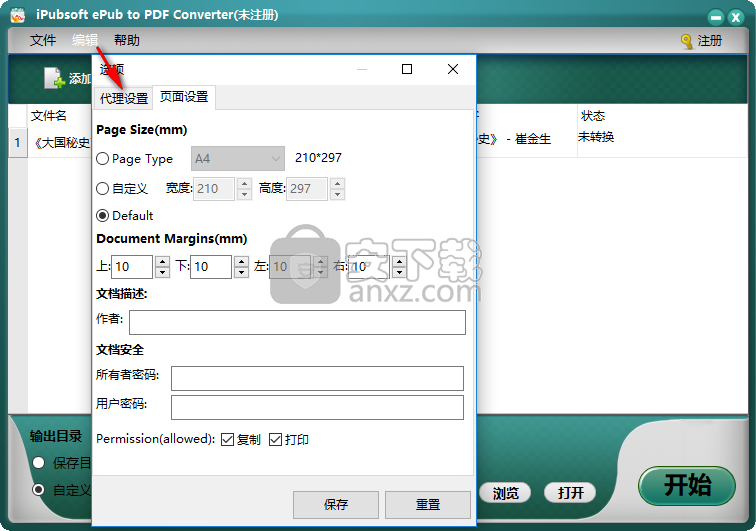Decrease the 宽度 width value

244,194
